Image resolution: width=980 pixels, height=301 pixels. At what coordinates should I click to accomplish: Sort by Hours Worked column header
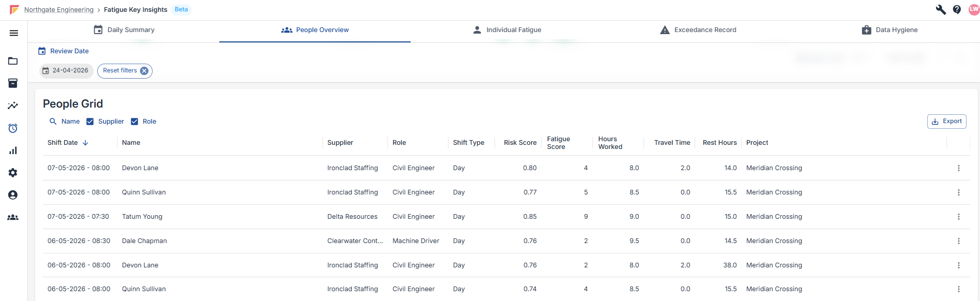[610, 143]
